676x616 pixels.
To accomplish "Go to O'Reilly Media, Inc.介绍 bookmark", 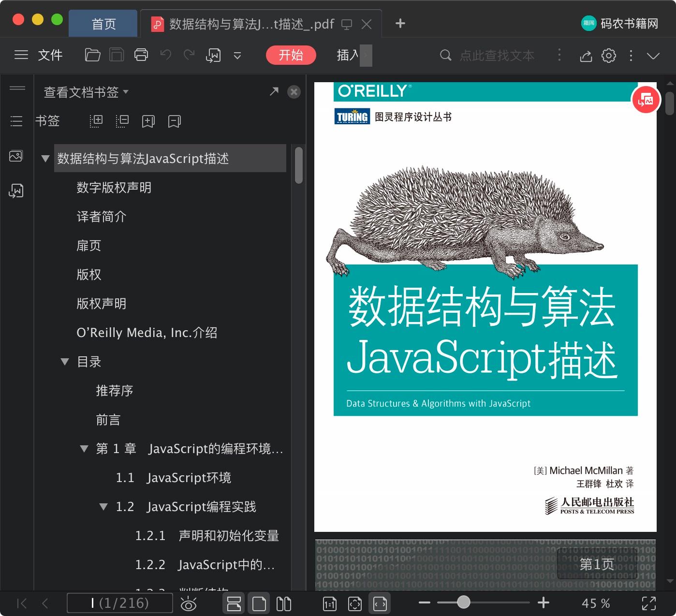I will coord(147,333).
